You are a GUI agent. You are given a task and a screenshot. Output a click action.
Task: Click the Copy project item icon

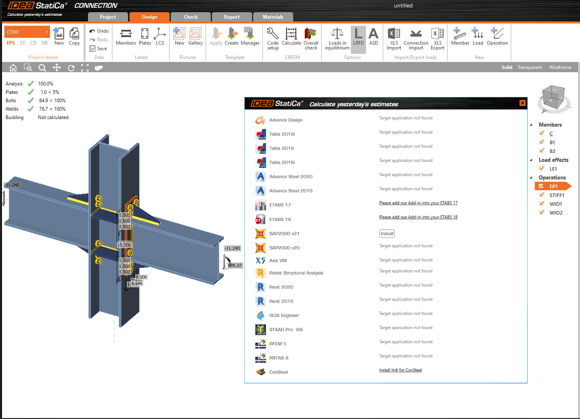(74, 36)
